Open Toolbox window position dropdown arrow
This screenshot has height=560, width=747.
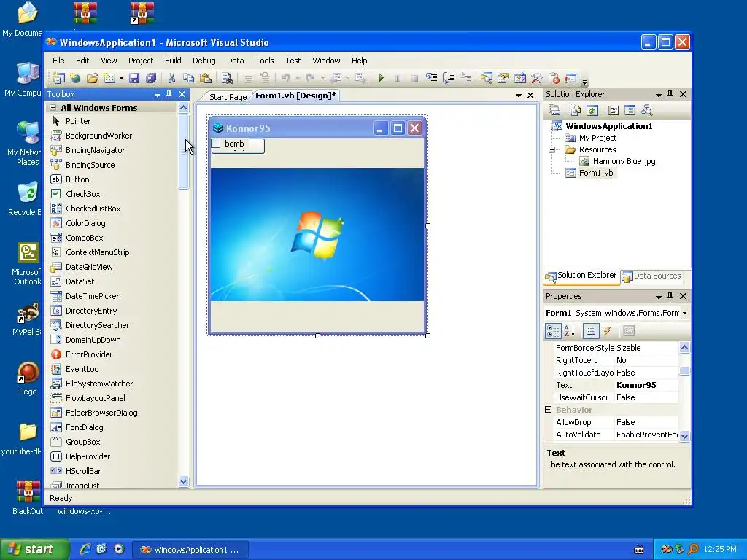click(158, 95)
